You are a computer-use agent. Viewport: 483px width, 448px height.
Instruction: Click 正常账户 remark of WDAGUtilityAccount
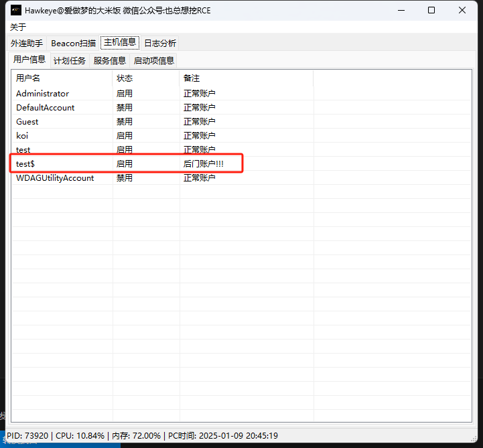coord(200,178)
